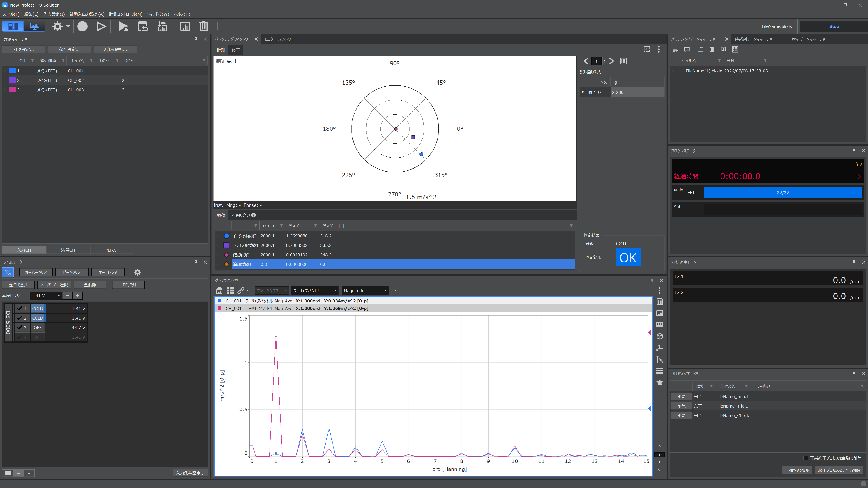Click the waveform image icon in graph sidebar
This screenshot has width=868, height=488.
(660, 313)
